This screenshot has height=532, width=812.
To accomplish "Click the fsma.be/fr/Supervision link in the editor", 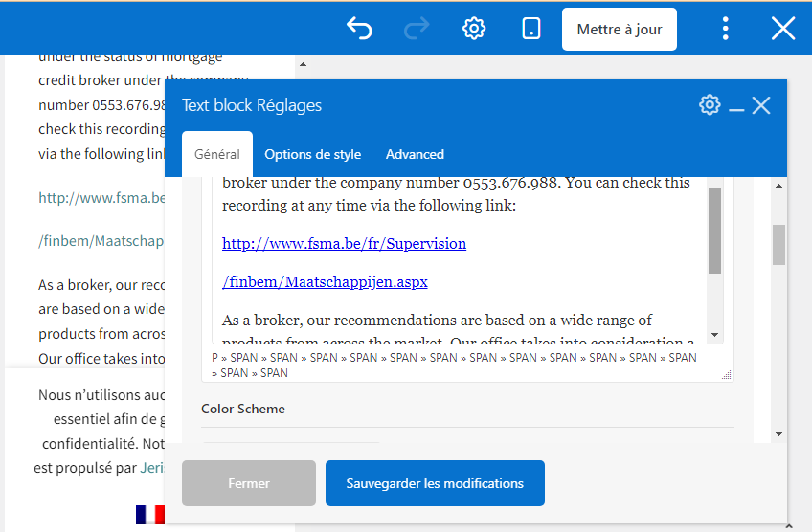I will [x=345, y=244].
